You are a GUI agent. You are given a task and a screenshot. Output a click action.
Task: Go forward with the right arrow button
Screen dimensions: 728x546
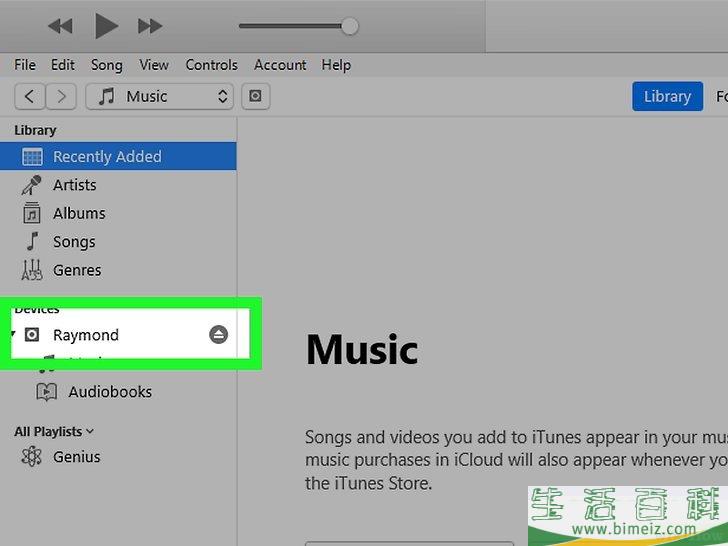pos(61,97)
